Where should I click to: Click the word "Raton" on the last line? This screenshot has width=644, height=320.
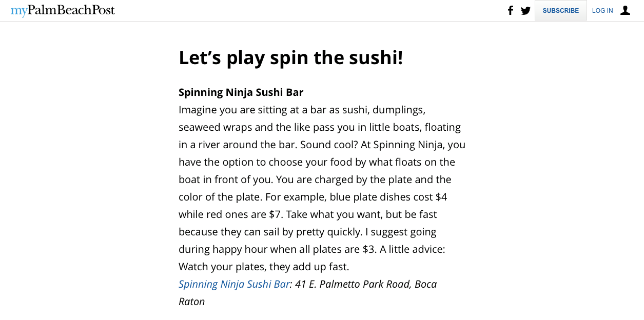point(191,302)
